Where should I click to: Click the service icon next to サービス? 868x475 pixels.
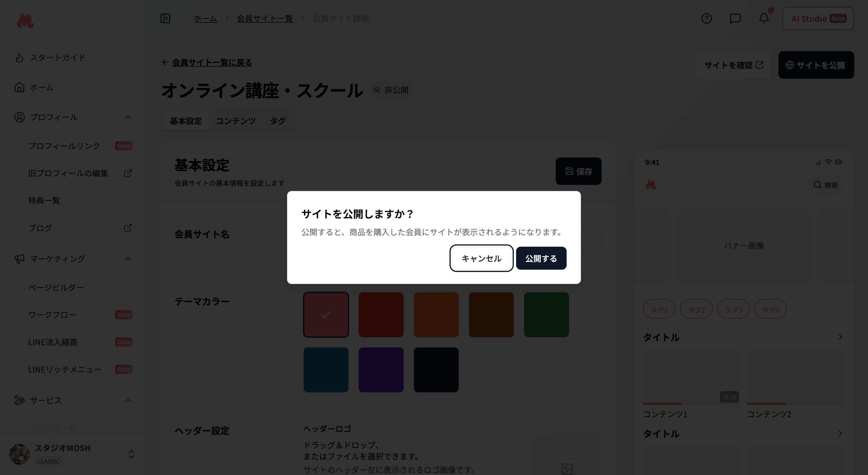(20, 400)
